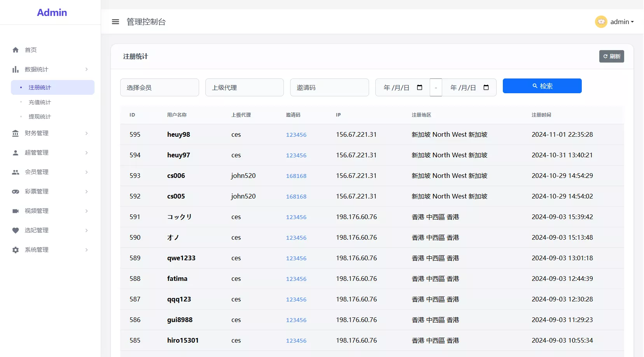This screenshot has width=644, height=357.
Task: Click the hamburger menu beside 管理控制台
Action: pyautogui.click(x=115, y=22)
